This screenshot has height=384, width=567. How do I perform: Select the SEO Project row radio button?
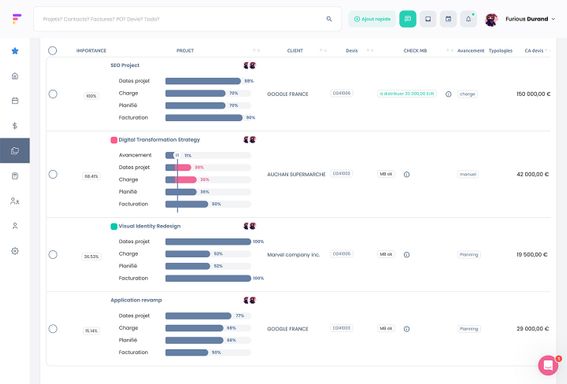(x=53, y=94)
